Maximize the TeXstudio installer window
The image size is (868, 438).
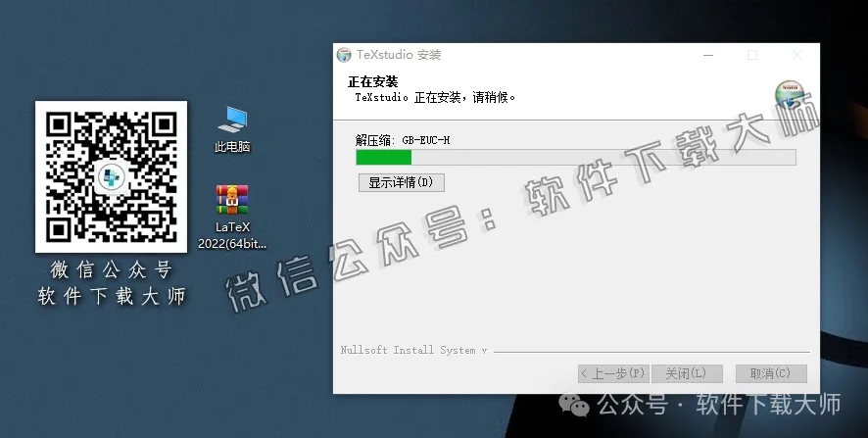pyautogui.click(x=752, y=55)
